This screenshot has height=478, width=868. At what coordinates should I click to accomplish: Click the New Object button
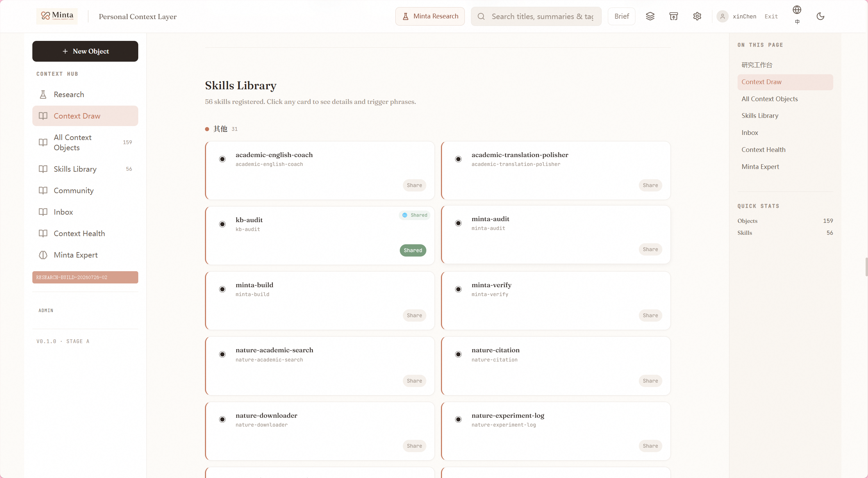(x=85, y=51)
